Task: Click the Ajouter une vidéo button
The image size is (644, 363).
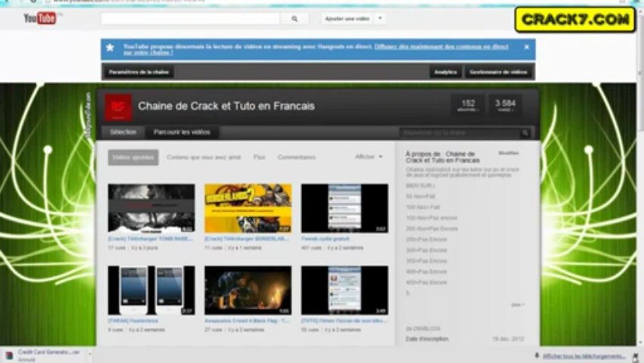Action: point(347,19)
